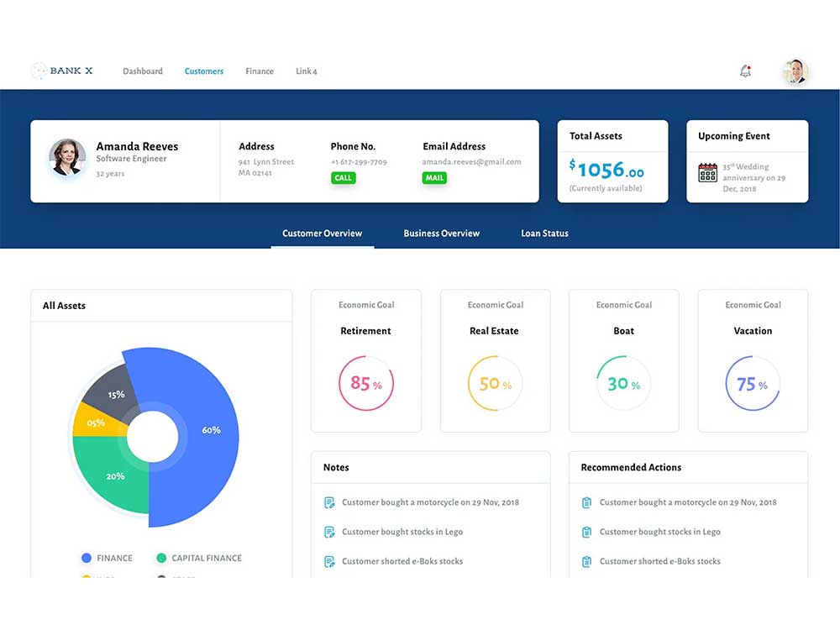
Task: Switch to Loan Status tab
Action: pyautogui.click(x=545, y=234)
